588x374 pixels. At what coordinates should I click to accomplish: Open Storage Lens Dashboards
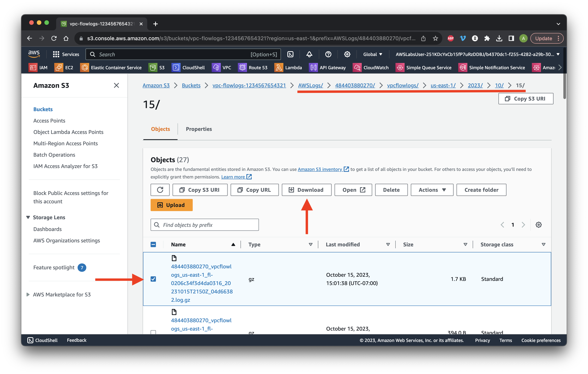click(x=47, y=229)
